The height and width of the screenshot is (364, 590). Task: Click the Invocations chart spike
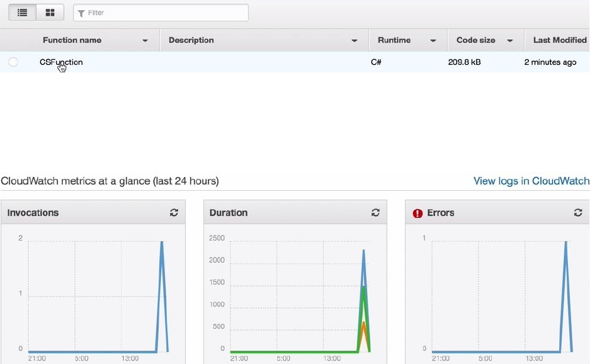(162, 297)
